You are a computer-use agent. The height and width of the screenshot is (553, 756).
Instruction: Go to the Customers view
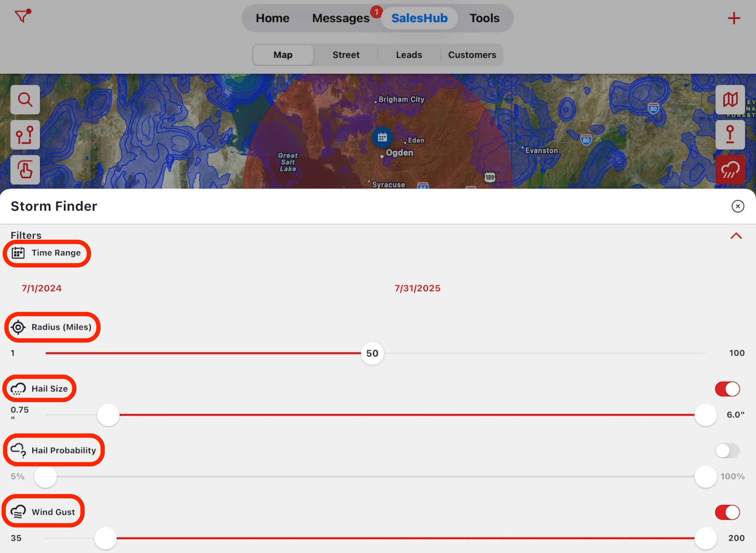click(472, 55)
